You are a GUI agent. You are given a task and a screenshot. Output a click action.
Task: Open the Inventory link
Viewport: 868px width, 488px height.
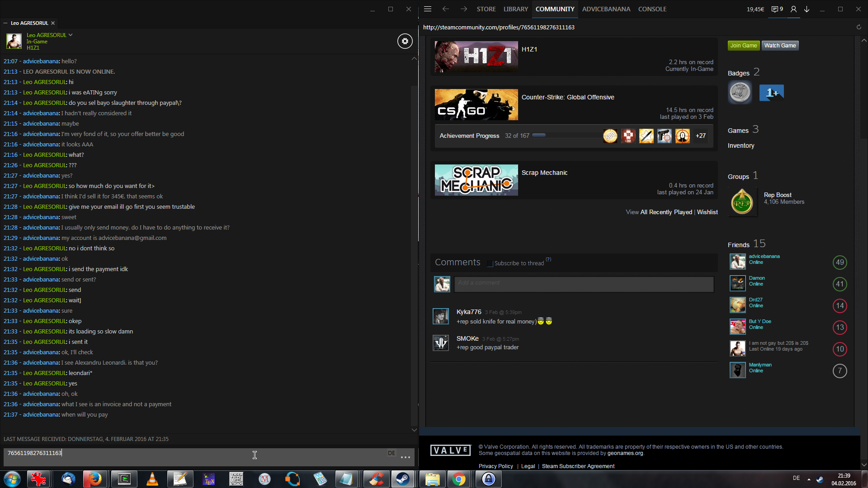pos(741,145)
